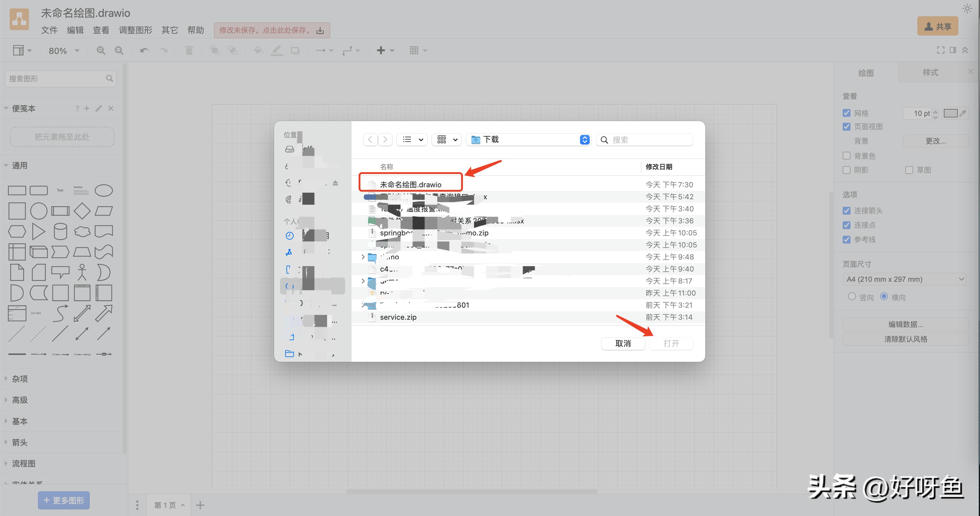Switch to the 样式 tab
980x516 pixels.
tap(930, 73)
